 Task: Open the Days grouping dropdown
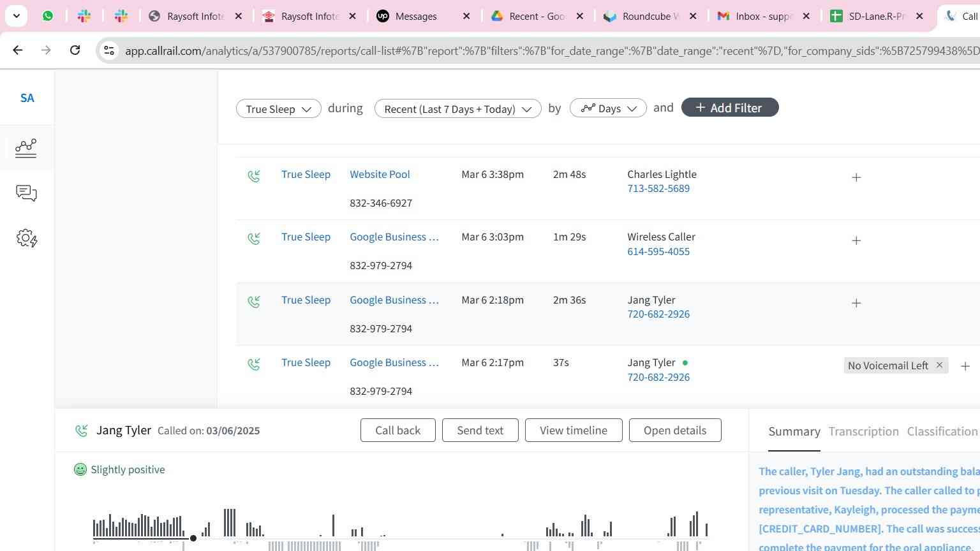point(608,108)
